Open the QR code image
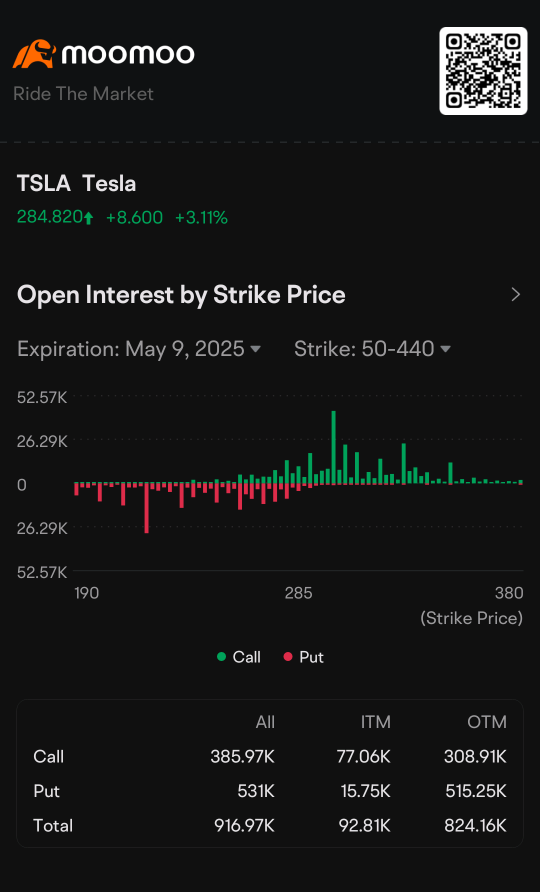This screenshot has height=892, width=540. pyautogui.click(x=483, y=71)
